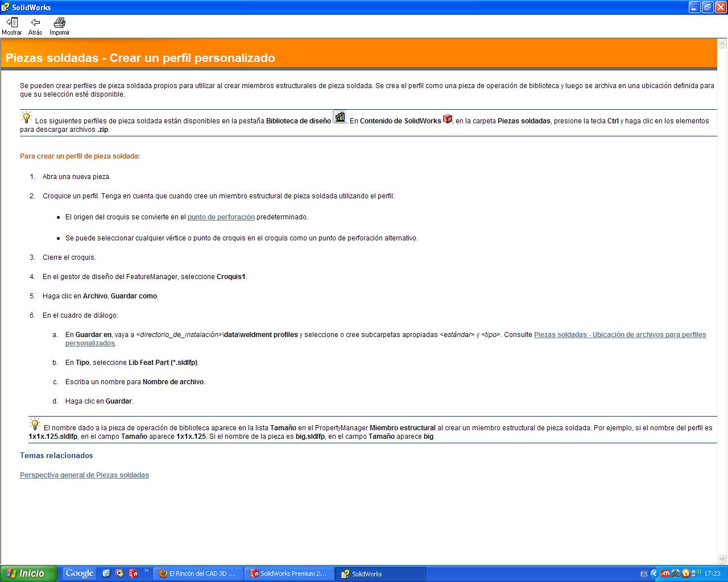Click the 'Temas relacionados' heading

(x=56, y=455)
